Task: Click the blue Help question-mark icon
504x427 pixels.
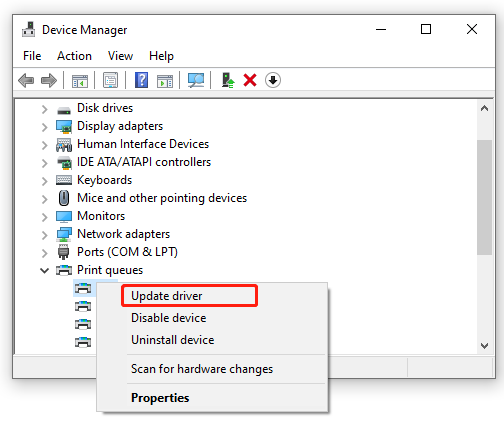Action: 142,80
